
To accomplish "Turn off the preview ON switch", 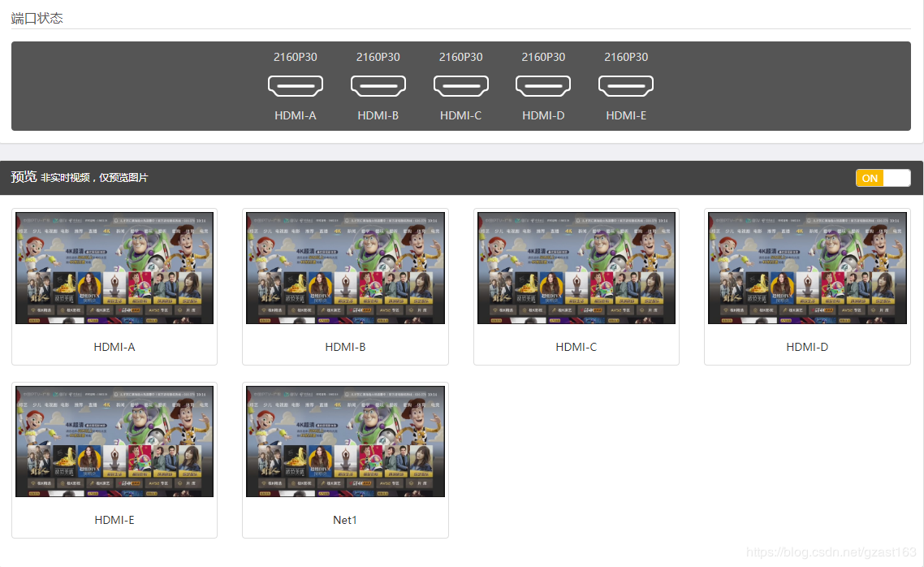I will 883,178.
